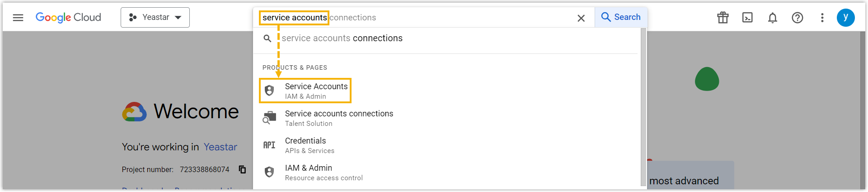Click inside the search input field

tap(452, 18)
